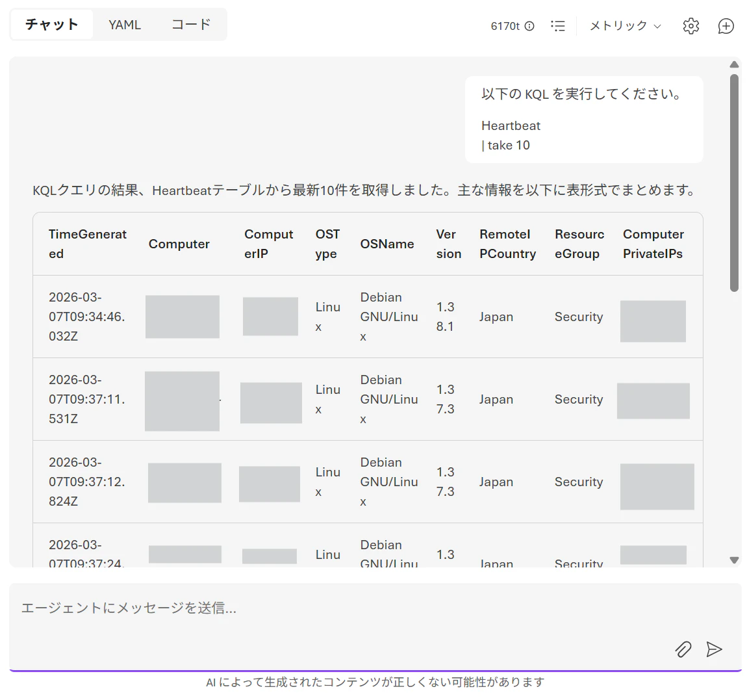
Task: Click the RemoteIPCountry column header
Action: click(507, 244)
